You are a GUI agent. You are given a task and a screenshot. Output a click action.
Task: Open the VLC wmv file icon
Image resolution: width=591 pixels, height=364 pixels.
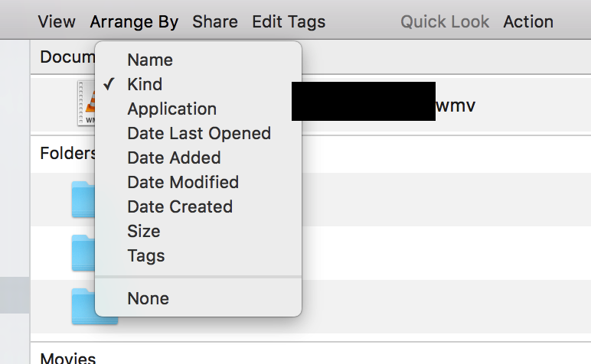(86, 103)
